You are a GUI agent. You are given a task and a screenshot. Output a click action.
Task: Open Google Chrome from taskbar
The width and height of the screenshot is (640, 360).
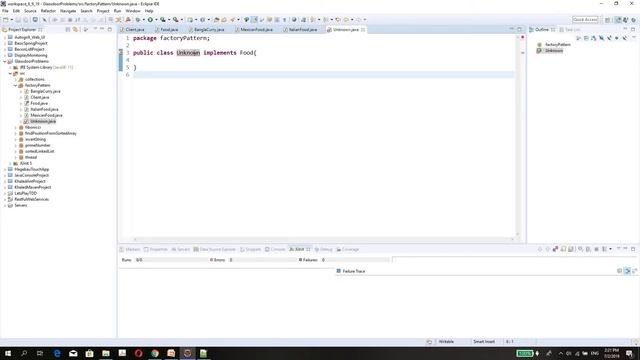click(155, 353)
